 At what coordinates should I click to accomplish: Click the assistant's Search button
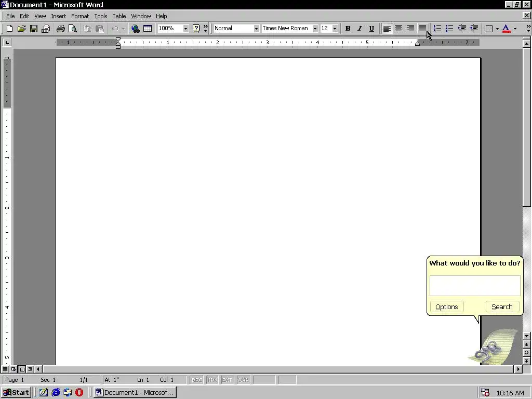click(502, 307)
